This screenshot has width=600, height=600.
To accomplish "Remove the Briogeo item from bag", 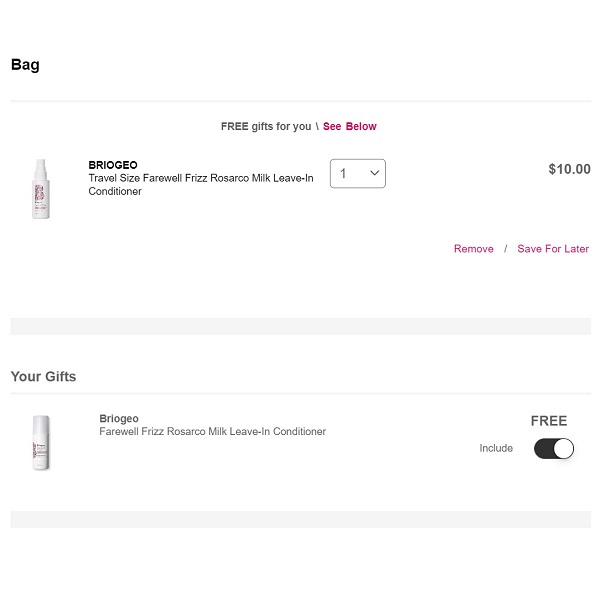I will click(473, 249).
